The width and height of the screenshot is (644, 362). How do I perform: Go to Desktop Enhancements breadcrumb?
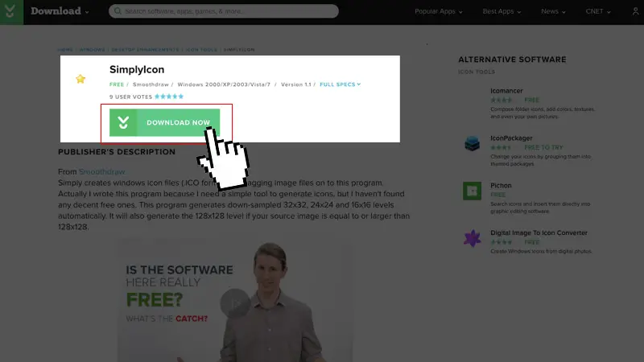coord(145,50)
